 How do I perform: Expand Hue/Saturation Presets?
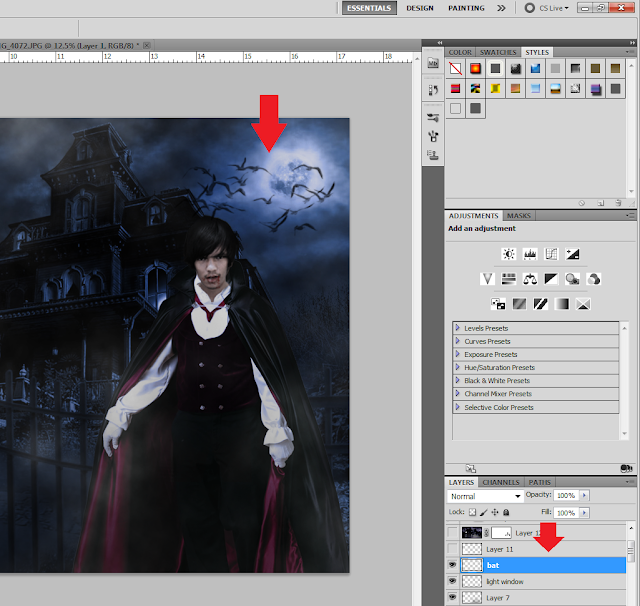tap(458, 367)
